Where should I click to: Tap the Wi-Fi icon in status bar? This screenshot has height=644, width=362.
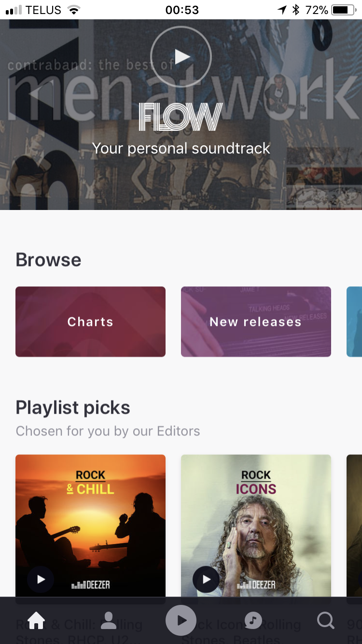click(74, 10)
